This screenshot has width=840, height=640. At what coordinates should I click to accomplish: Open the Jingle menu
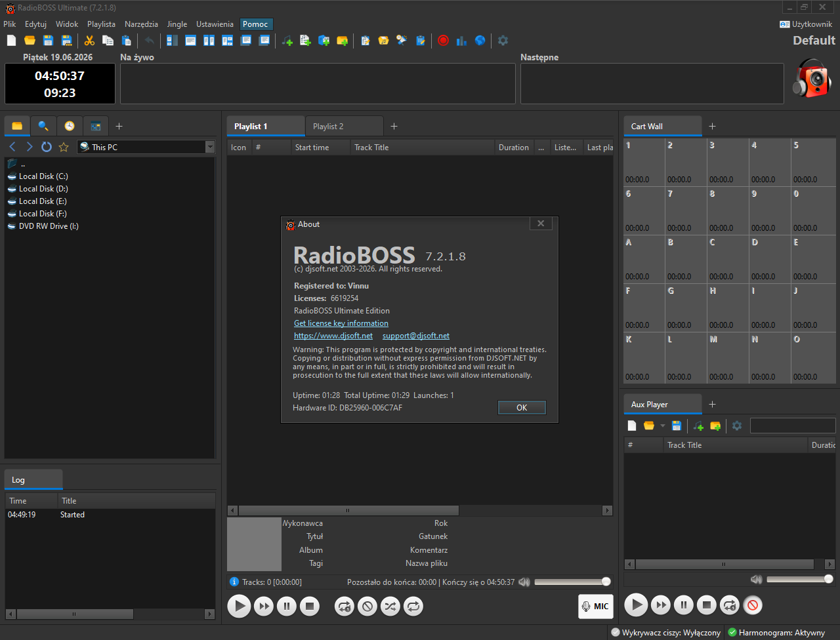pyautogui.click(x=177, y=24)
